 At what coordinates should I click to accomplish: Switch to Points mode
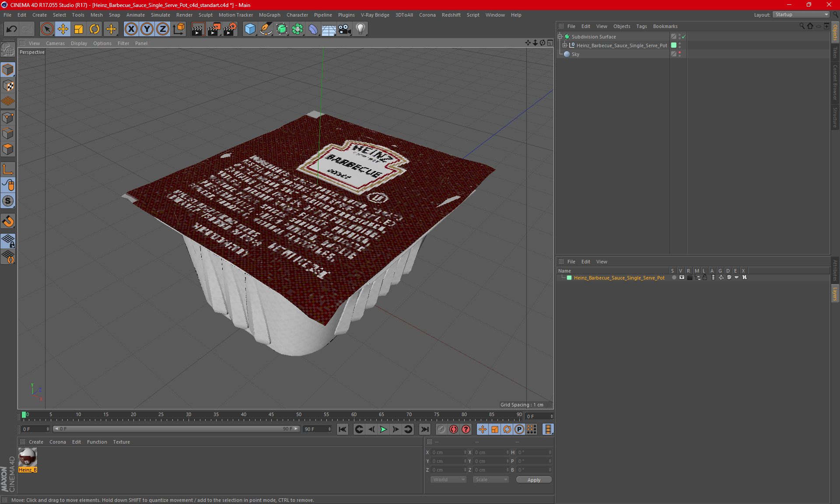pos(8,118)
